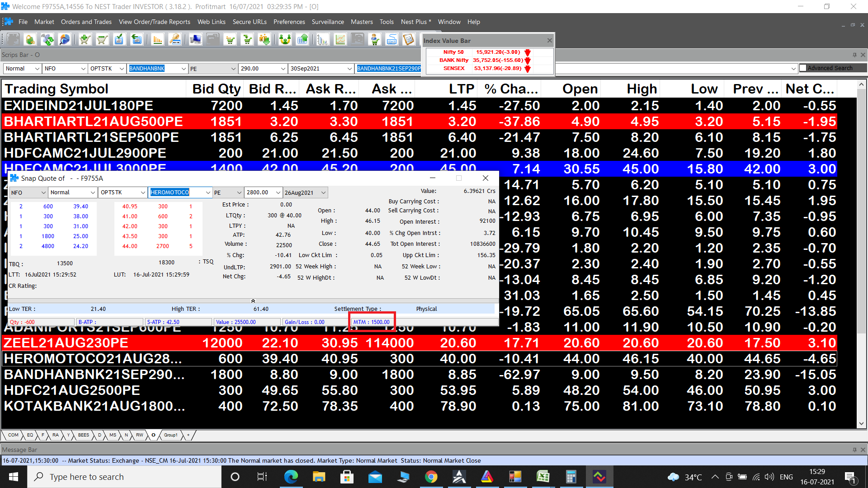The image size is (868, 488).
Task: Open Excel from the taskbar
Action: (543, 477)
